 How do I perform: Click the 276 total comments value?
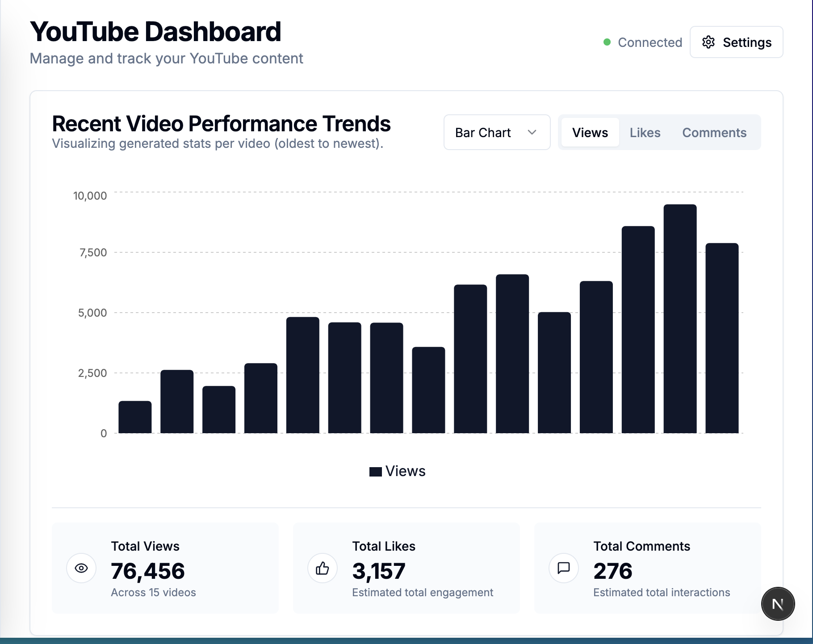pyautogui.click(x=613, y=571)
